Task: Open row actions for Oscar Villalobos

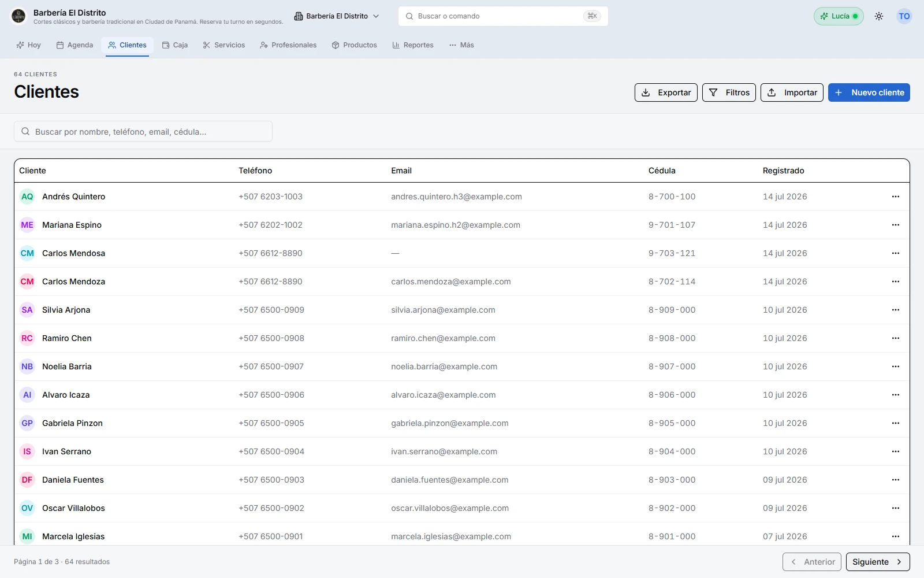Action: click(x=896, y=508)
